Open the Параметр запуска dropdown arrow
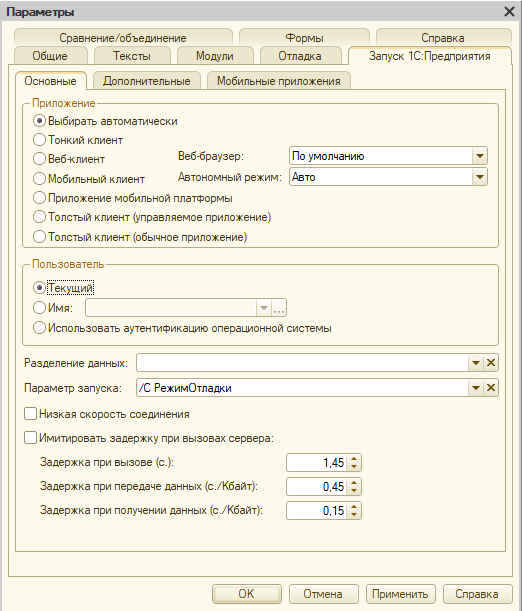 pyautogui.click(x=476, y=388)
